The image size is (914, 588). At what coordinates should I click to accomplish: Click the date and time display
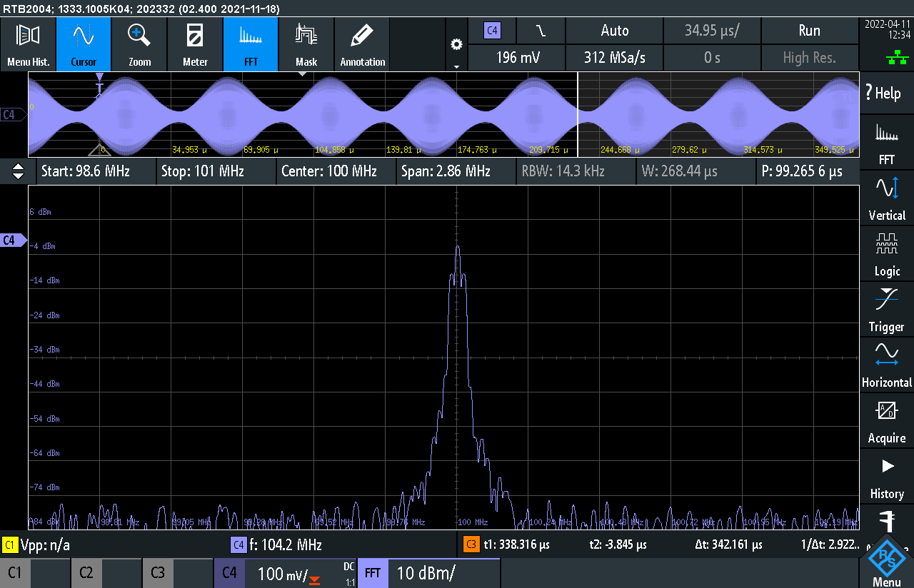(x=887, y=29)
